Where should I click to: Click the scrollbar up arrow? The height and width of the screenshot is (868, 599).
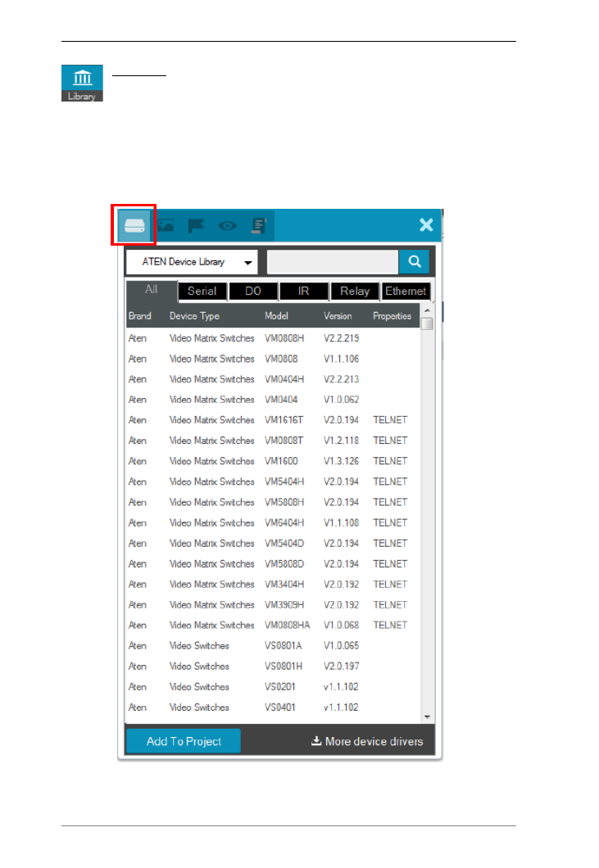pos(427,310)
